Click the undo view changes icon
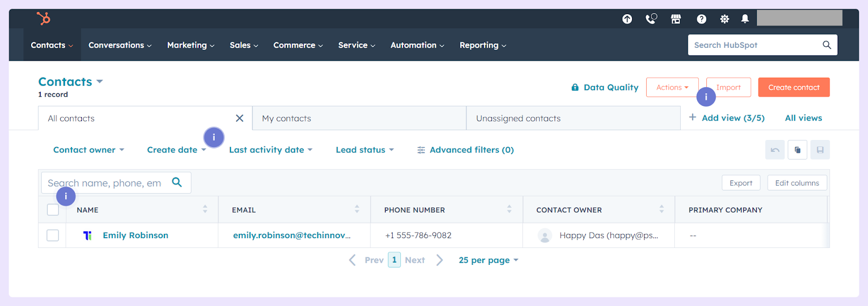Viewport: 868px width, 306px height. [x=775, y=150]
